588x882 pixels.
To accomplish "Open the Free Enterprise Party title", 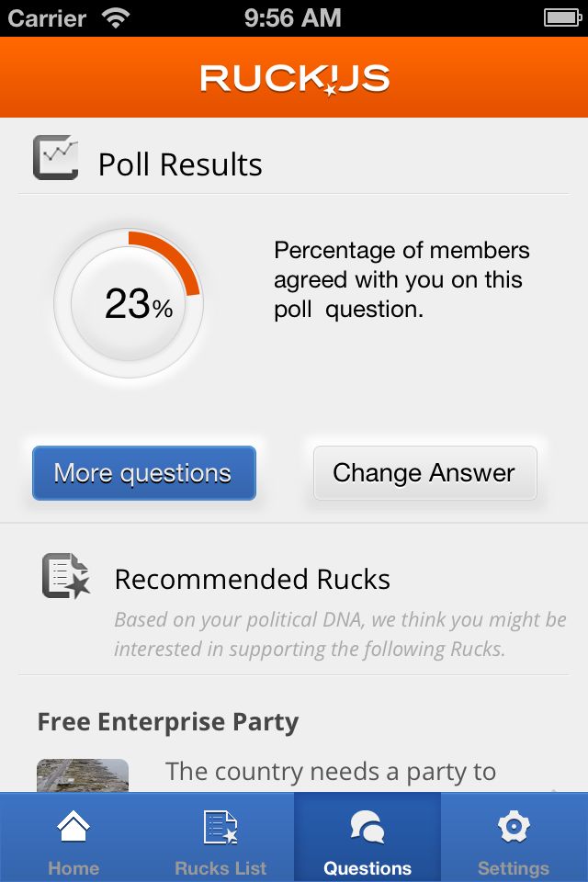I will (168, 722).
